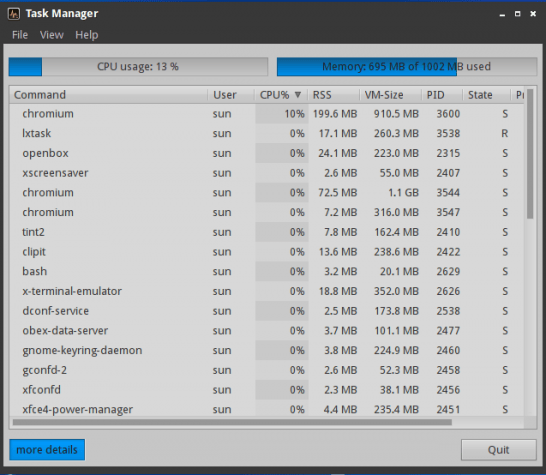This screenshot has height=475, width=546.
Task: Click the Quit button
Action: click(x=499, y=450)
